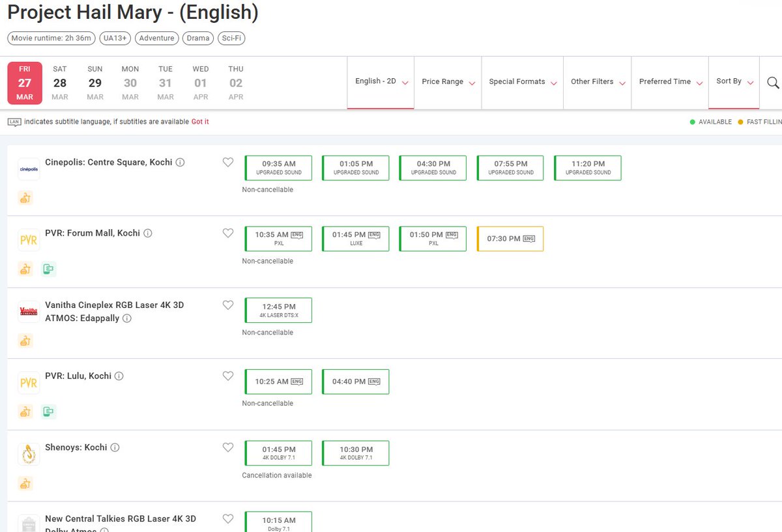Viewport: 782px width, 532px height.
Task: Book PVR Forum Mall 01:50 PM PXL show
Action: (433, 239)
